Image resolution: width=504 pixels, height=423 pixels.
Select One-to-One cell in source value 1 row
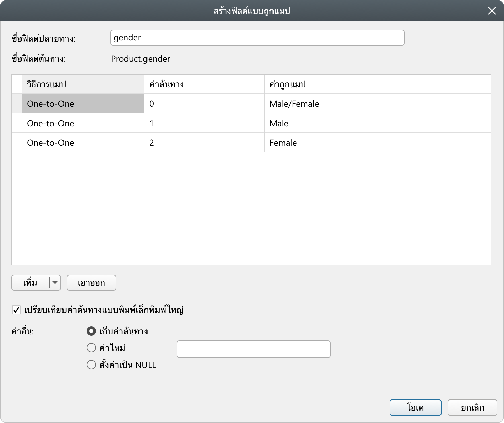(83, 123)
